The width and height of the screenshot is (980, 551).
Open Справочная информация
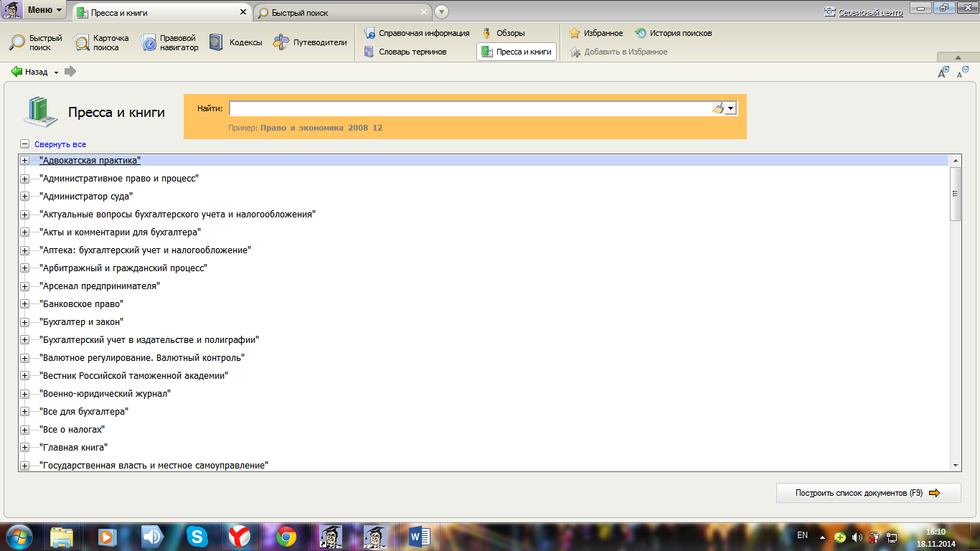pyautogui.click(x=417, y=33)
